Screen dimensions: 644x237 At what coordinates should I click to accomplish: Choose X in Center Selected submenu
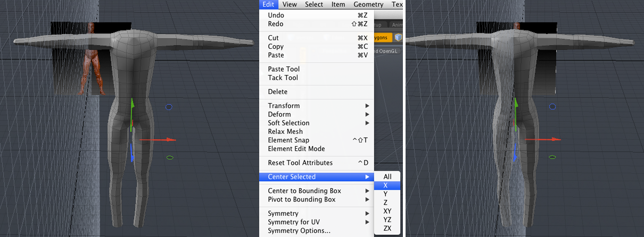[x=385, y=185]
